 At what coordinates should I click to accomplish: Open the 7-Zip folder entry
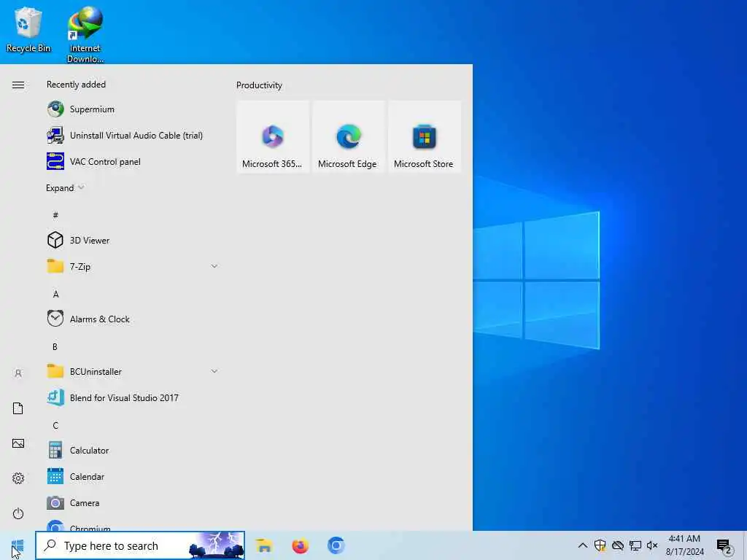pos(133,266)
